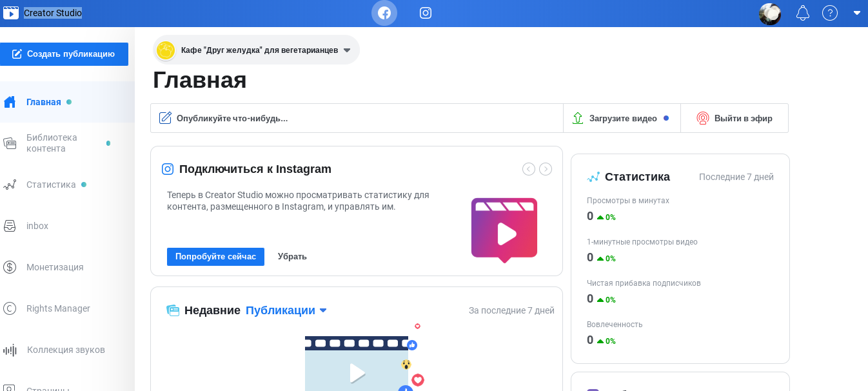Click the Главная page heading
Viewport: 868px width, 391px height.
(200, 80)
